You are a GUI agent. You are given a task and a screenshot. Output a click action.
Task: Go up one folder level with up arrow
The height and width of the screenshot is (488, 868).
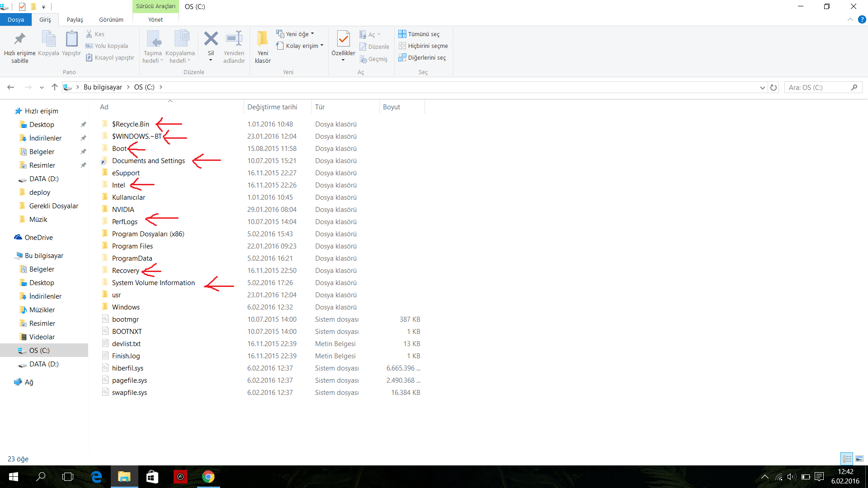tap(55, 87)
